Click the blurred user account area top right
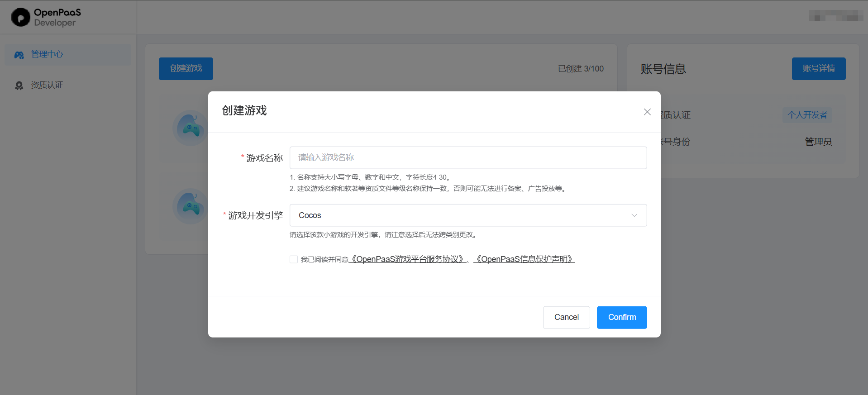This screenshot has height=395, width=868. 836,16
